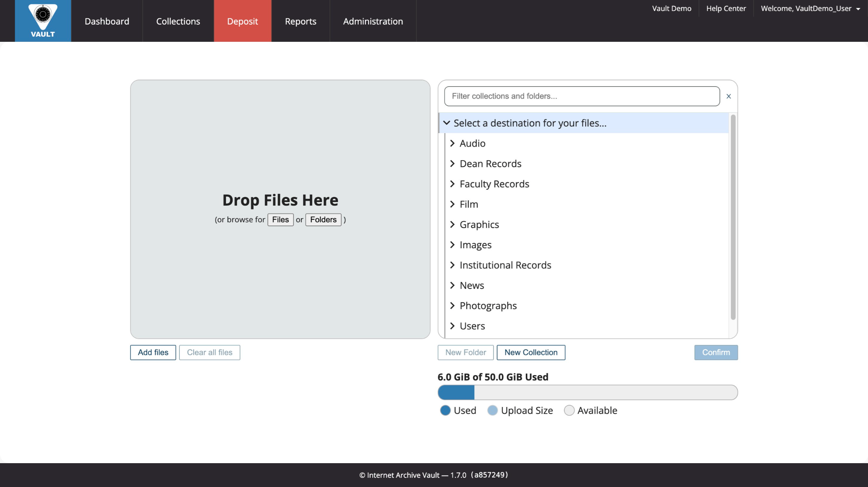The height and width of the screenshot is (487, 868).
Task: Click the Used legend circle
Action: (445, 410)
